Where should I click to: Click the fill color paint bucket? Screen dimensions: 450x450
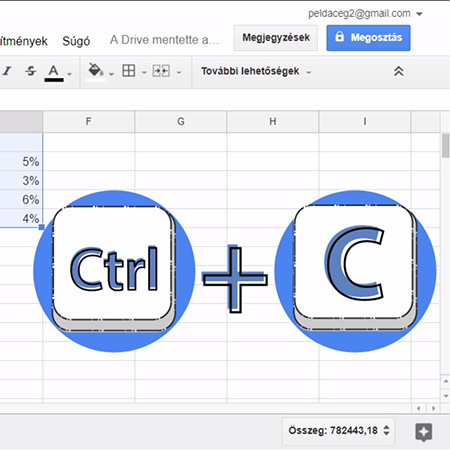click(x=95, y=72)
